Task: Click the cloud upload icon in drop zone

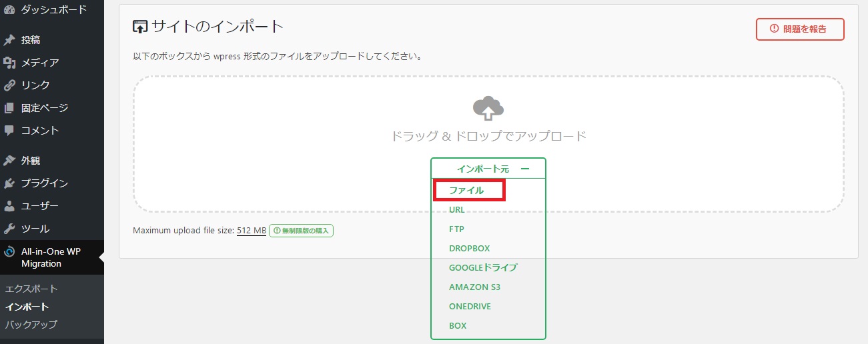Action: [x=488, y=107]
